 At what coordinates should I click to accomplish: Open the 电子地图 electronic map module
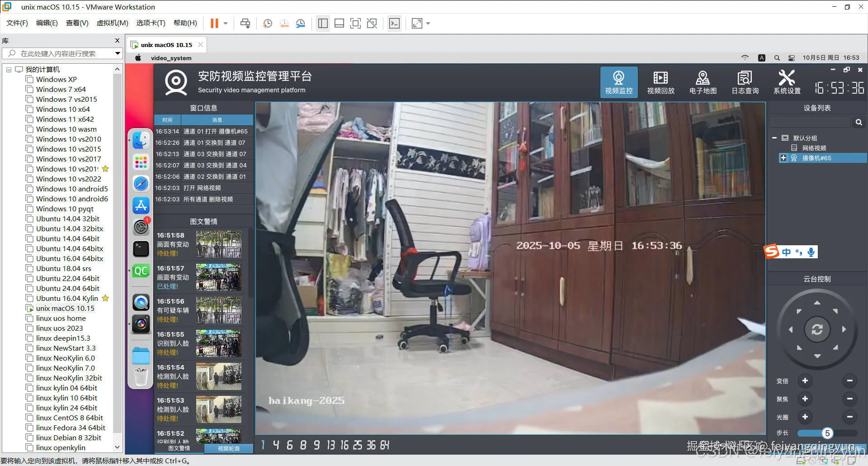(703, 82)
